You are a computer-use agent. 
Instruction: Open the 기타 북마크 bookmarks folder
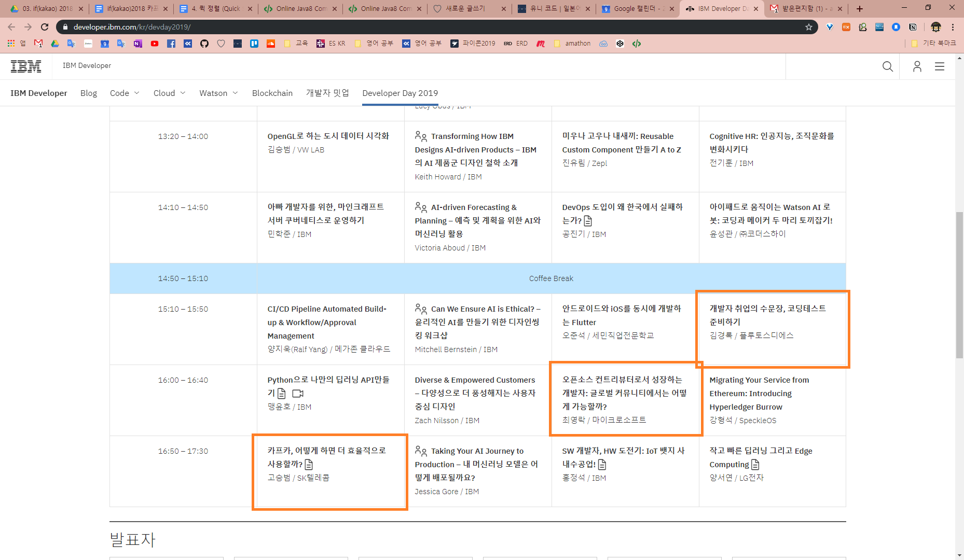click(x=934, y=44)
